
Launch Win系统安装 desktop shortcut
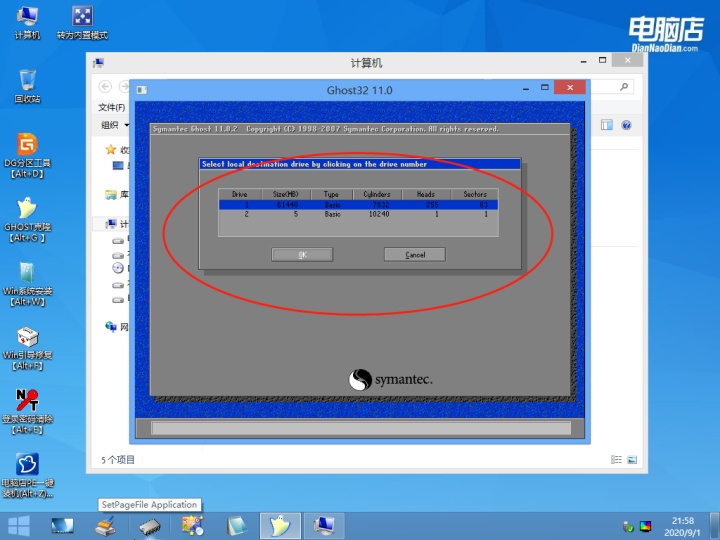click(27, 284)
